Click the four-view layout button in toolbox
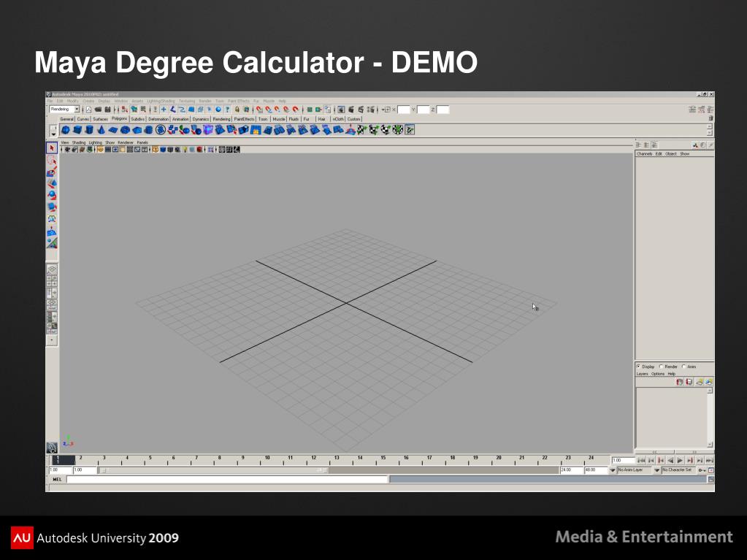 coord(52,281)
